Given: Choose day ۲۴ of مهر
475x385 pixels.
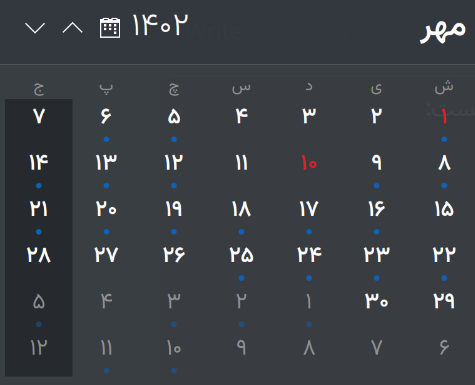Looking at the screenshot, I should pyautogui.click(x=309, y=255).
